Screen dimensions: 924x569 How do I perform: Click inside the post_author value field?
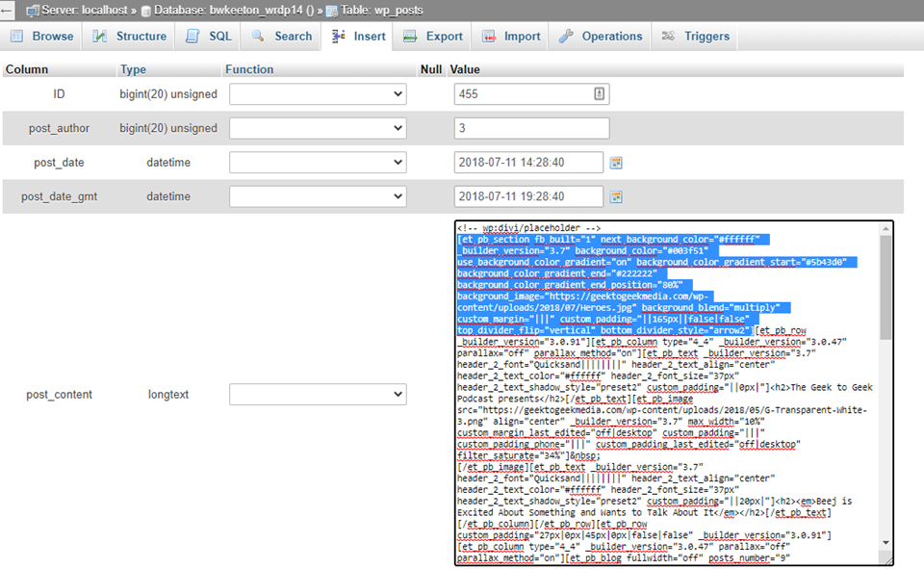pyautogui.click(x=529, y=127)
